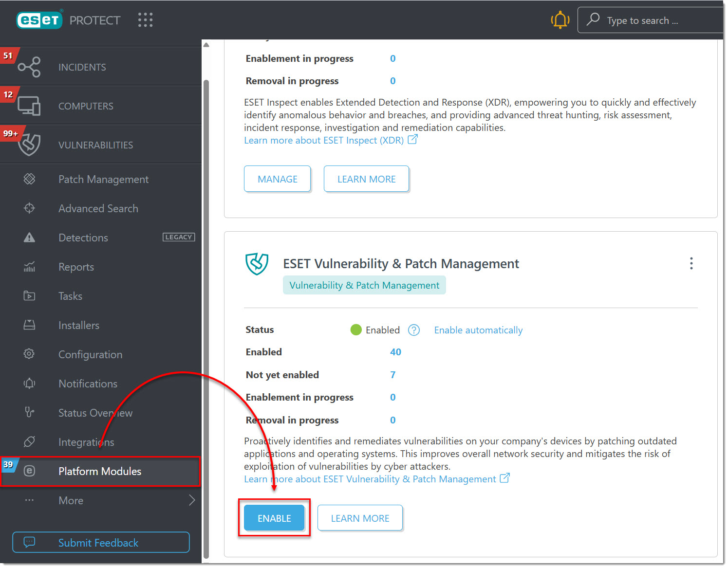Viewport: 728px width, 568px height.
Task: Click ESET Inspect card Removal in progress 0
Action: (392, 81)
